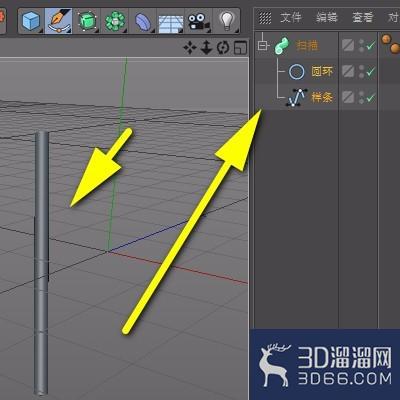Select the 扫描 object name

click(x=307, y=45)
